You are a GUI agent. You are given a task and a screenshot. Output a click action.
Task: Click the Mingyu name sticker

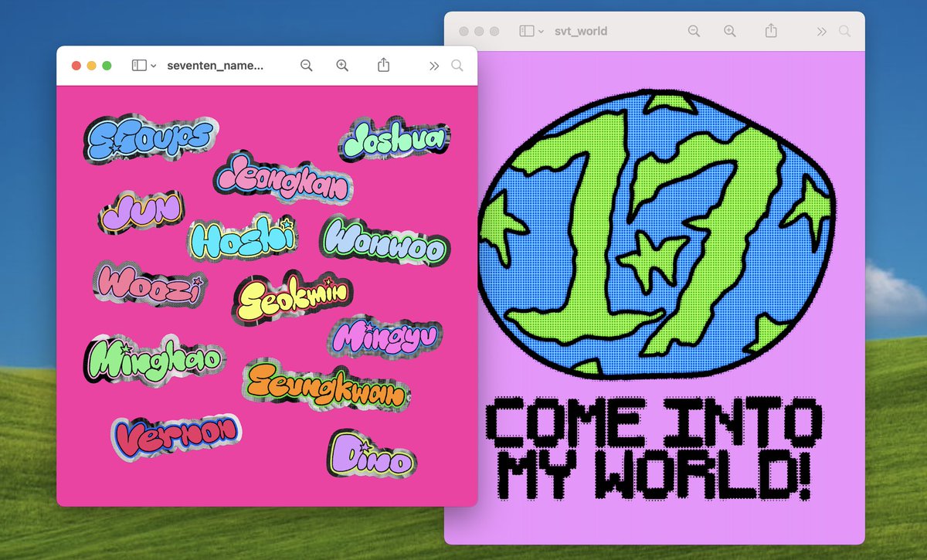(385, 337)
